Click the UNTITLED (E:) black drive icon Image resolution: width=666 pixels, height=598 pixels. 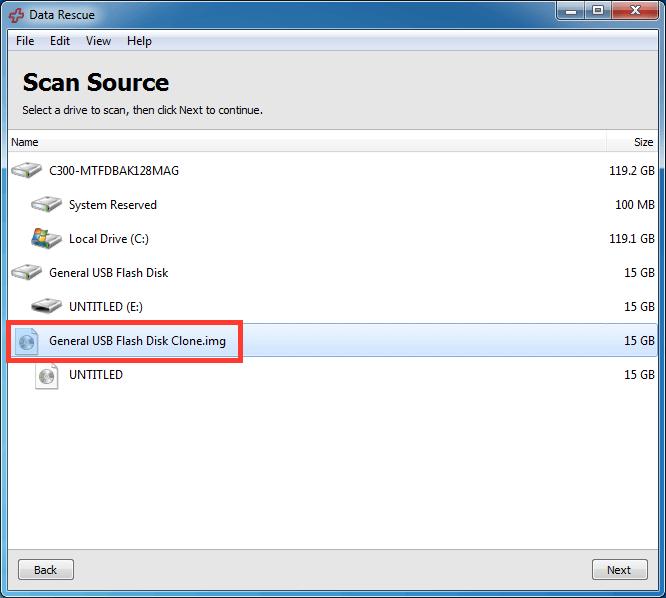click(x=46, y=306)
